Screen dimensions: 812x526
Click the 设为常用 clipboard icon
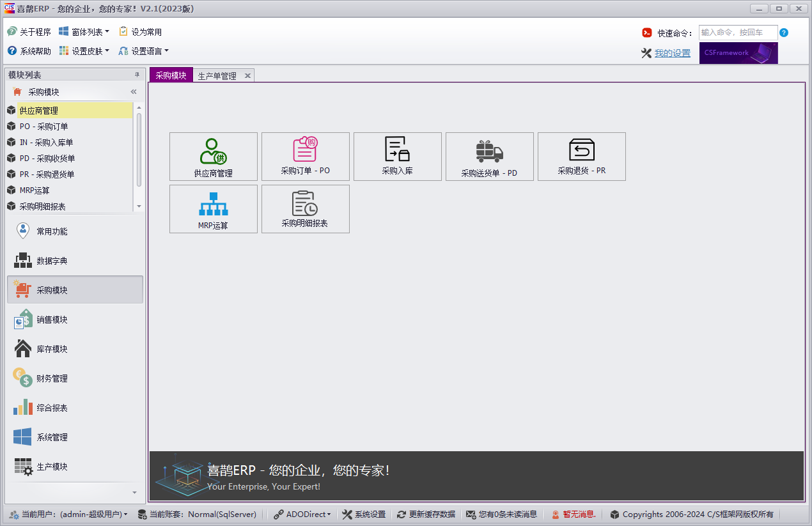[123, 31]
